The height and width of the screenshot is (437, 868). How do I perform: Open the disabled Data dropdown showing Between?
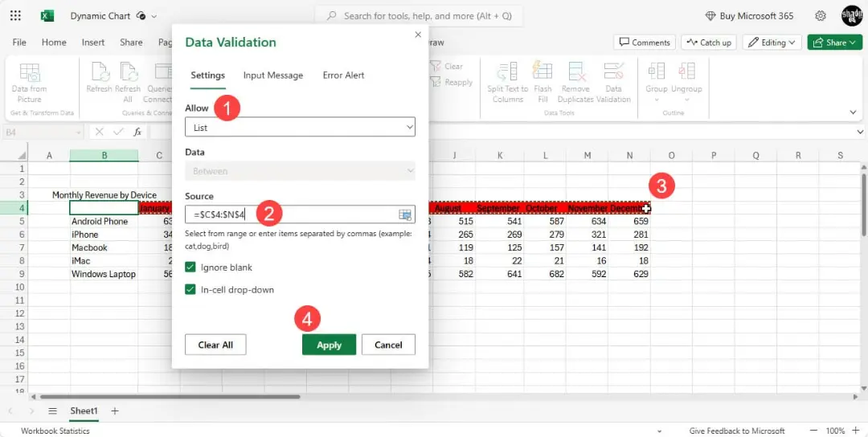(300, 171)
